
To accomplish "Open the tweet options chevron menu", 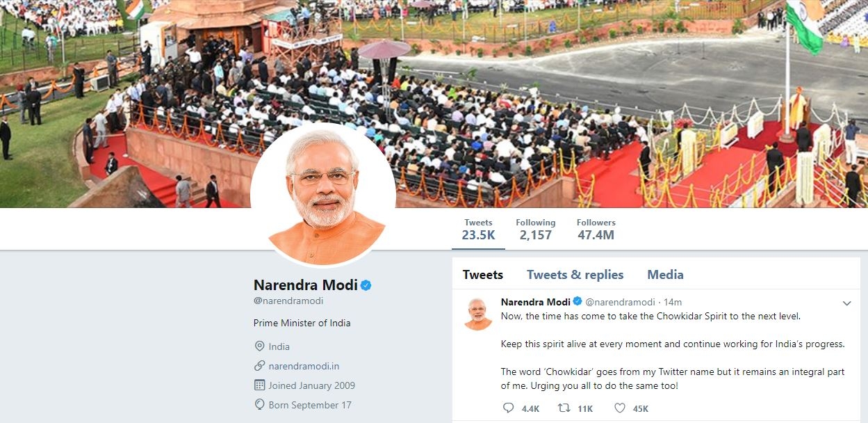I will pos(846,303).
